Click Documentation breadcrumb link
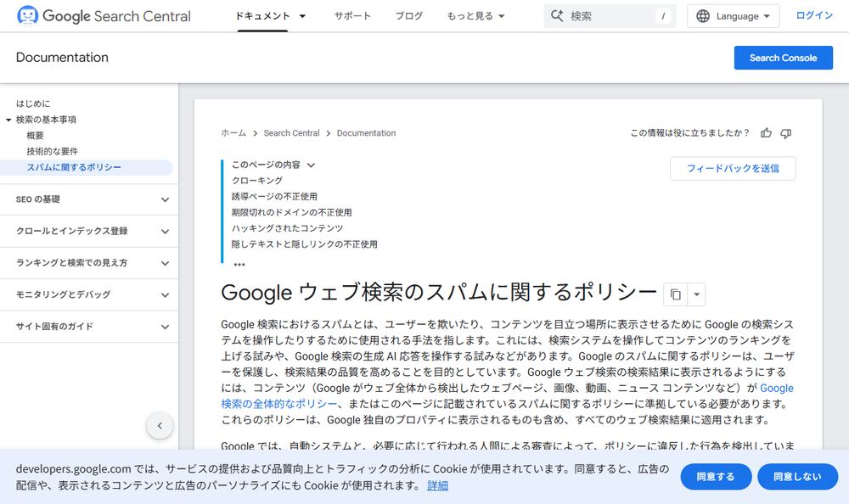This screenshot has width=849, height=504. (x=366, y=133)
